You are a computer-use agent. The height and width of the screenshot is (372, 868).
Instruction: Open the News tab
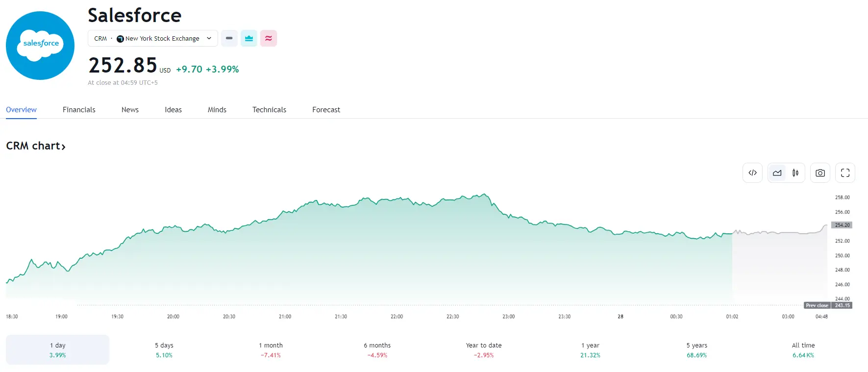130,110
